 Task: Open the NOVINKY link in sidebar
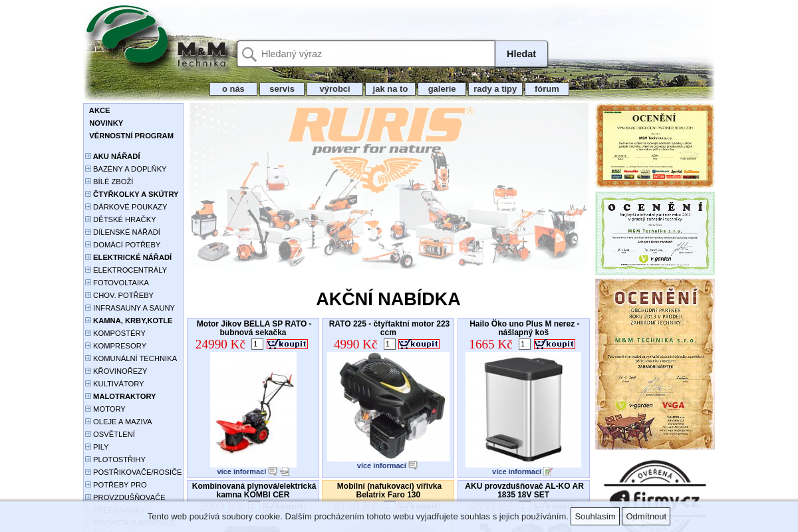click(x=106, y=123)
